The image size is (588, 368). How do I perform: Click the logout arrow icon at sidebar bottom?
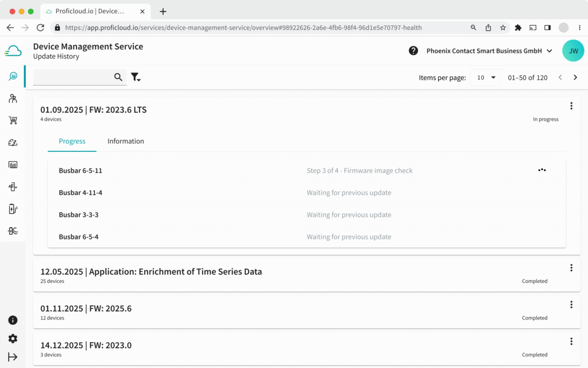pos(13,356)
